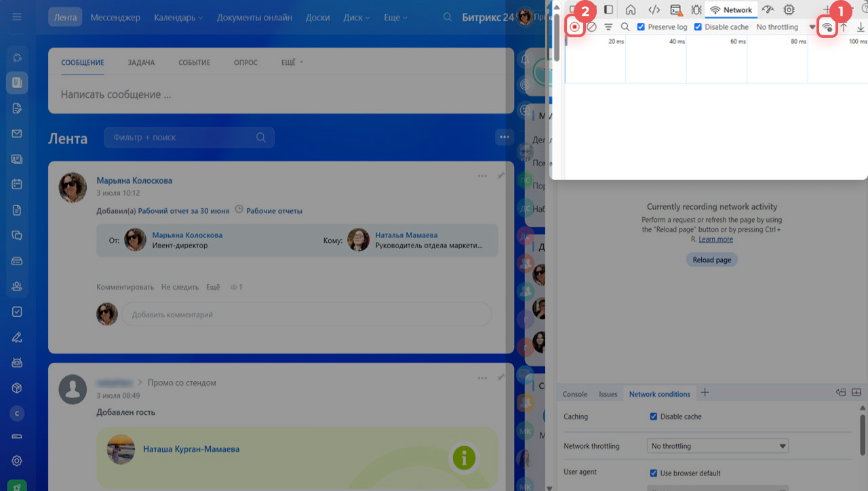
Task: Import HAR file with up arrow
Action: 844,27
